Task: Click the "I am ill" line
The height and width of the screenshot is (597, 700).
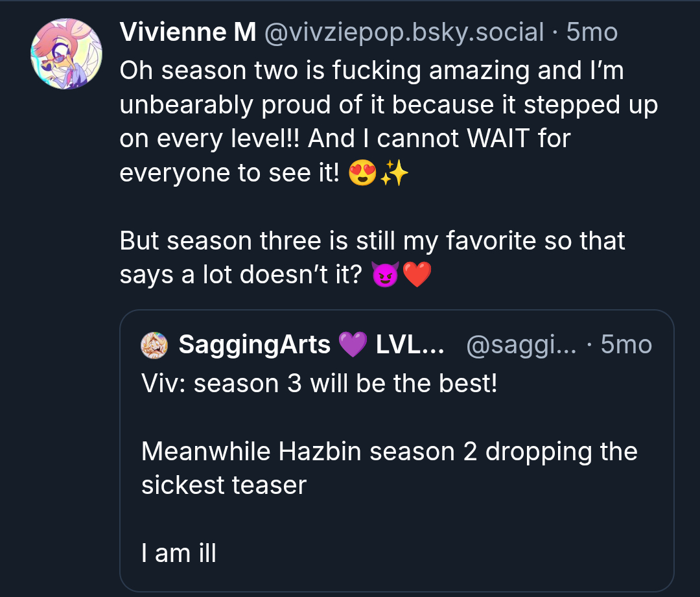Action: click(x=179, y=552)
